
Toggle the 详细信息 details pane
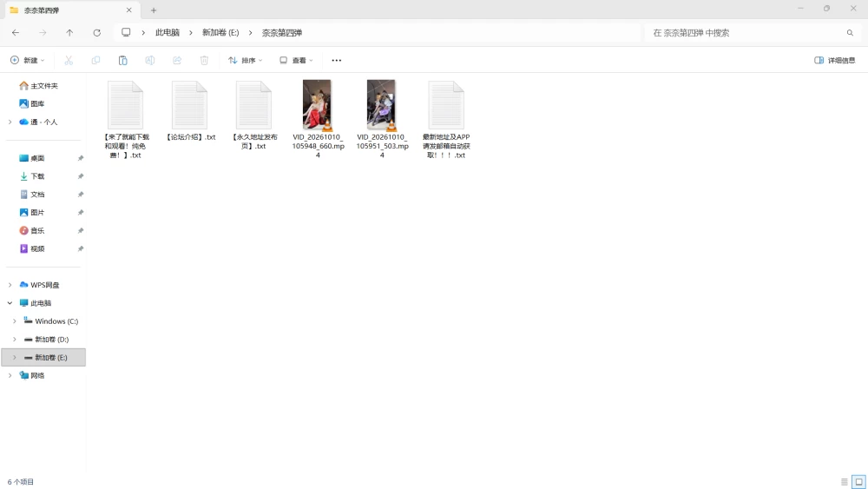tap(835, 60)
